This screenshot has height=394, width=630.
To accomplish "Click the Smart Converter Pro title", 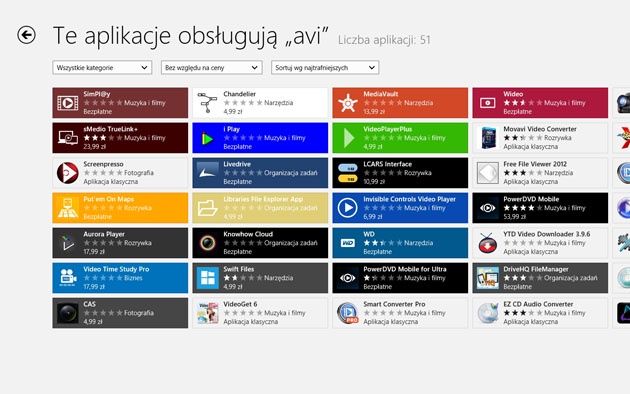I will pos(394,304).
